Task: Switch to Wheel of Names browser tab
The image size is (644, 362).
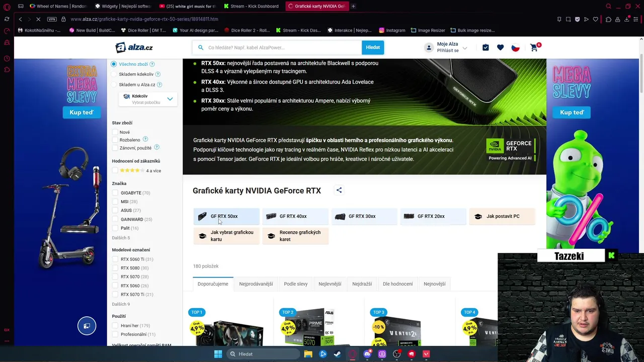Action: click(x=58, y=6)
